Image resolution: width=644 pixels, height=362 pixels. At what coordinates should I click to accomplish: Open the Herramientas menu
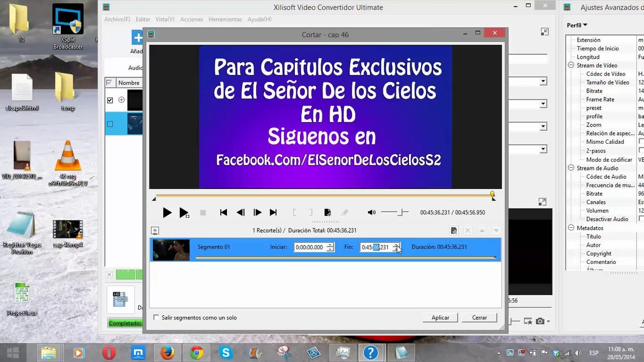pyautogui.click(x=225, y=19)
